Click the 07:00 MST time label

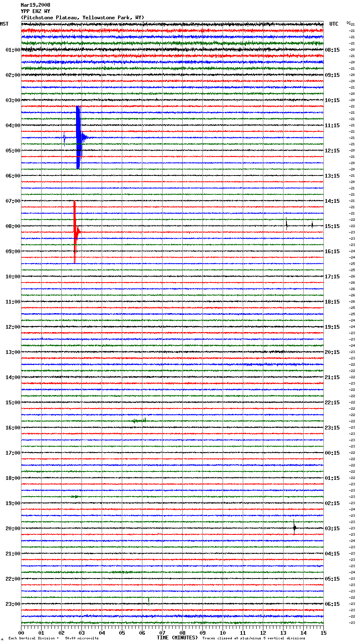(13, 201)
